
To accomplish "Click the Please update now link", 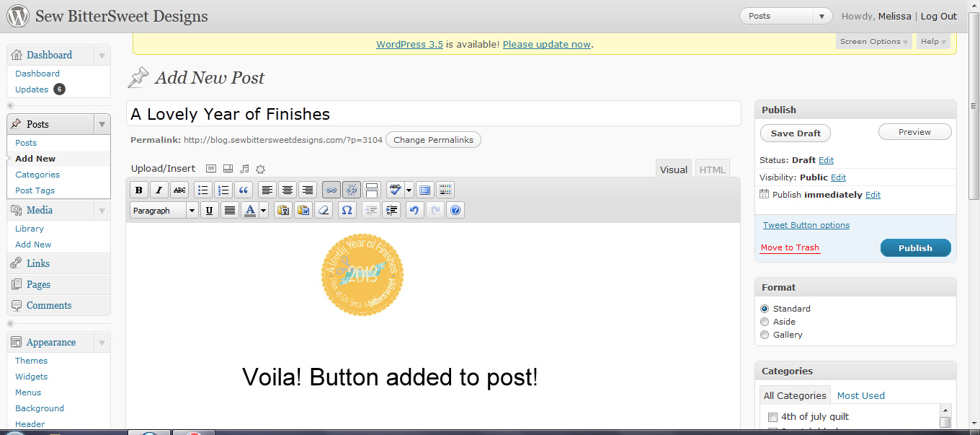I will [x=546, y=44].
